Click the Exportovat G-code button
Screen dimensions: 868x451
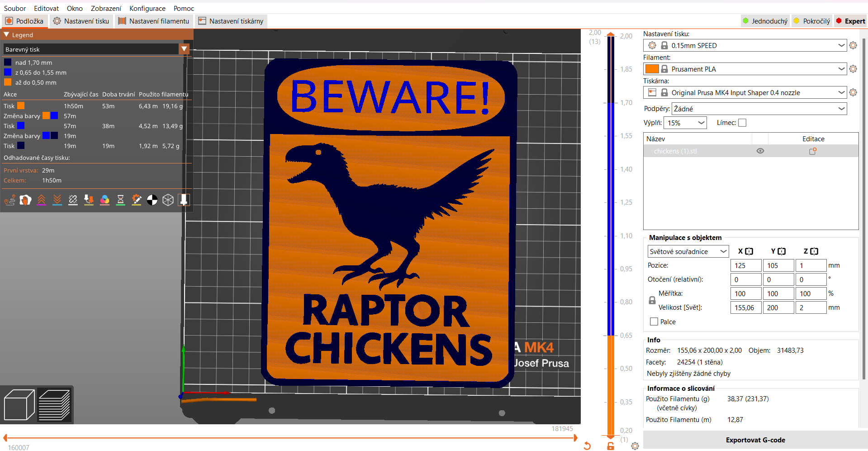coord(755,440)
